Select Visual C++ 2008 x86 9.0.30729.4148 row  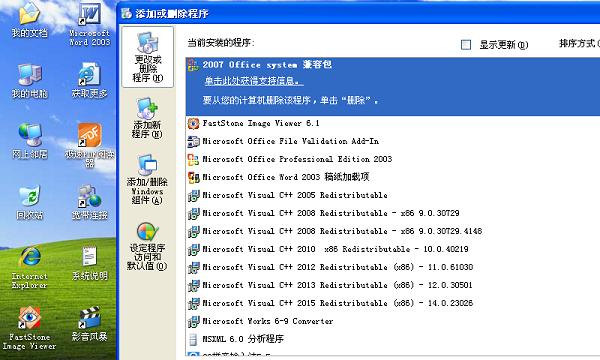(x=393, y=231)
